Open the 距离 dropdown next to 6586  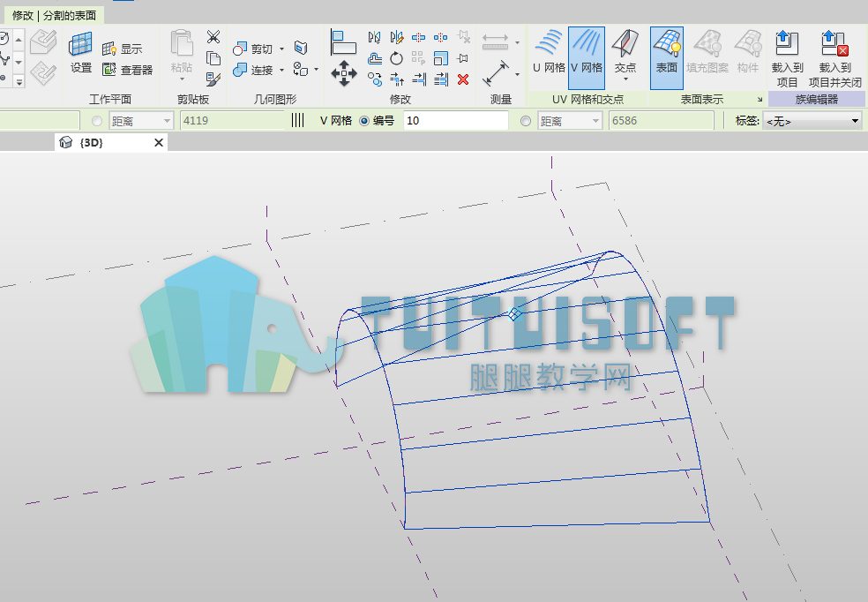tap(570, 121)
